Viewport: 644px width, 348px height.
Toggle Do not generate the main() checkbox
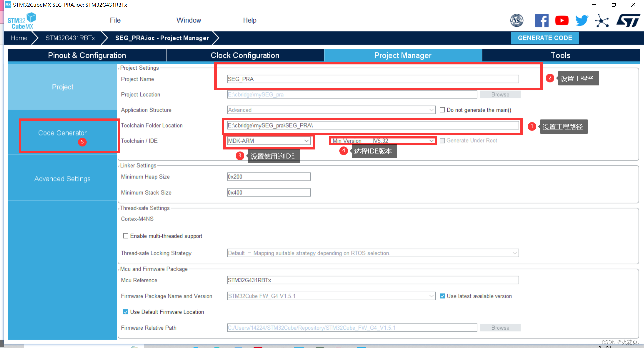click(x=442, y=110)
